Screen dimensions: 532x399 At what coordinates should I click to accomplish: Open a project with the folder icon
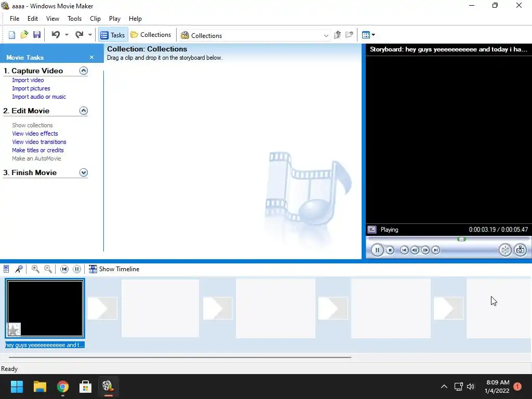click(24, 35)
